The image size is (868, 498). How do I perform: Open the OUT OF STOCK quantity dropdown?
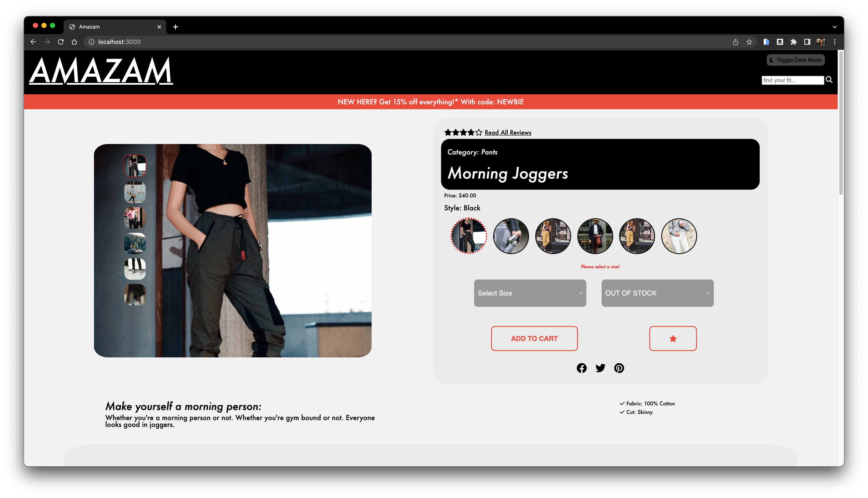pyautogui.click(x=657, y=293)
